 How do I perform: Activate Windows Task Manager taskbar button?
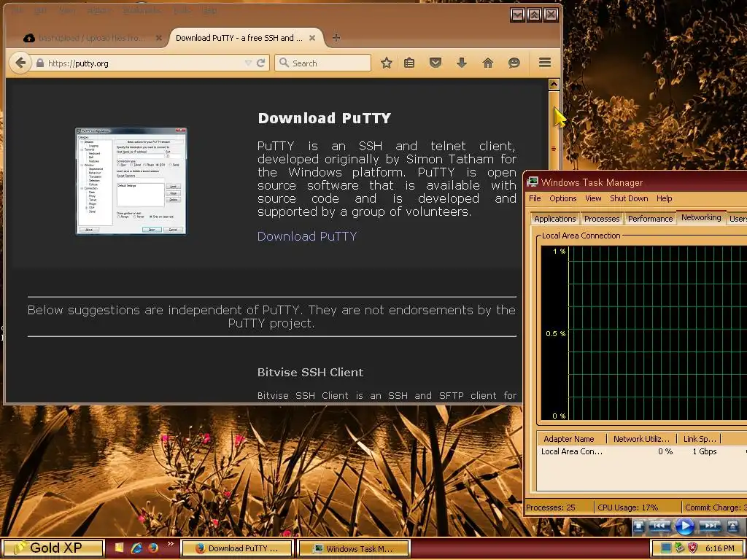353,548
